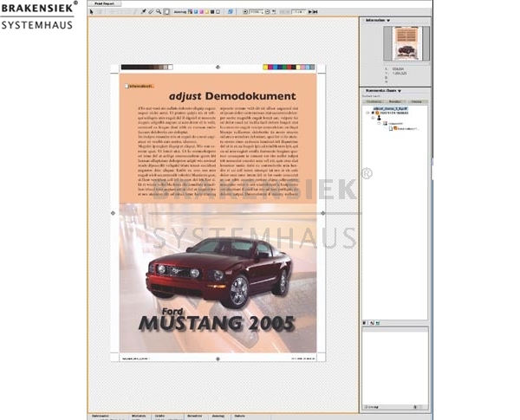Click the trash delete comment icon
The image size is (520, 420).
pyautogui.click(x=415, y=407)
